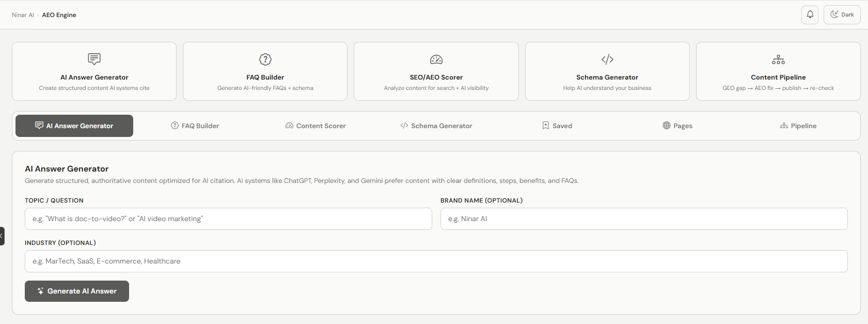The image size is (868, 324).
Task: Open the Pages tab with globe icon
Action: click(677, 126)
